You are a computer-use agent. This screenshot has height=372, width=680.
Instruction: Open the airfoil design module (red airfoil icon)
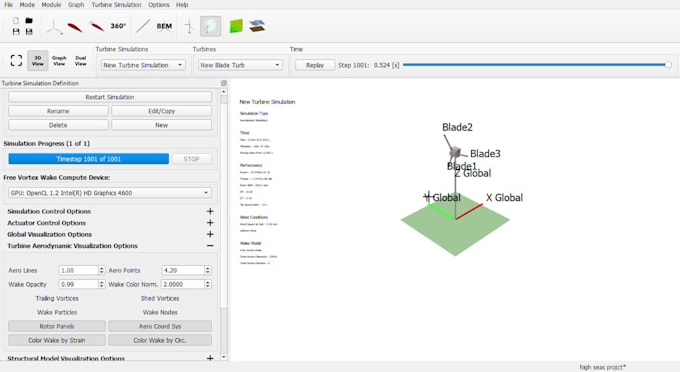tap(75, 27)
